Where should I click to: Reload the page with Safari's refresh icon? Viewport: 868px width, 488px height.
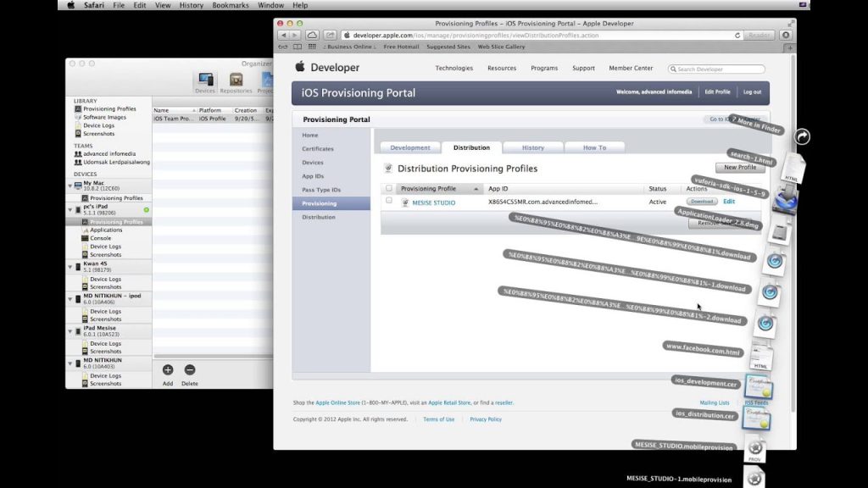coord(737,36)
